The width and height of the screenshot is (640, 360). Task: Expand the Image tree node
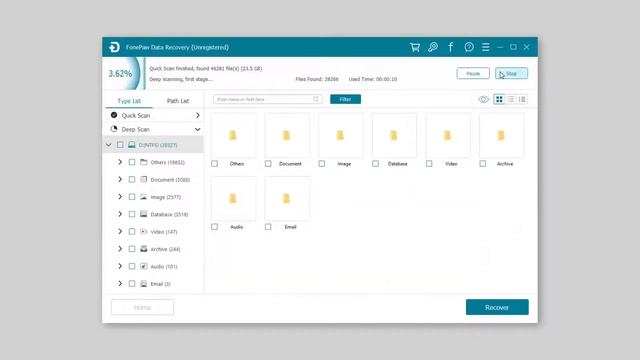coord(120,197)
